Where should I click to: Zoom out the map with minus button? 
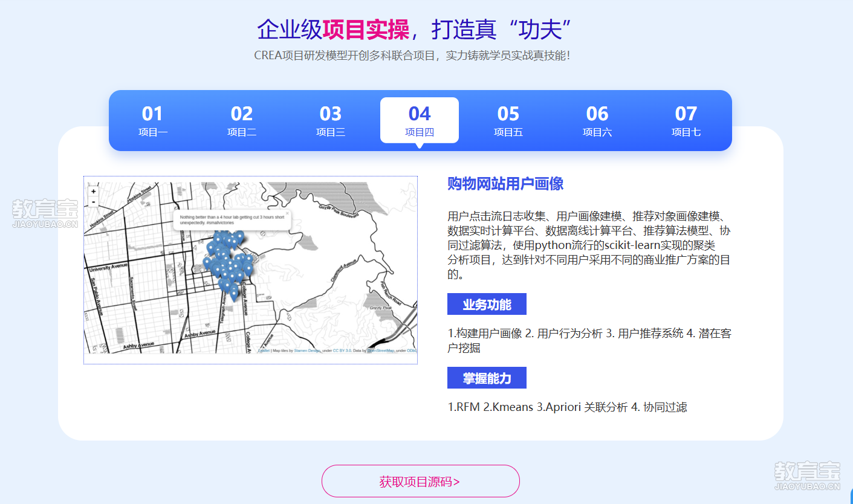point(93,202)
